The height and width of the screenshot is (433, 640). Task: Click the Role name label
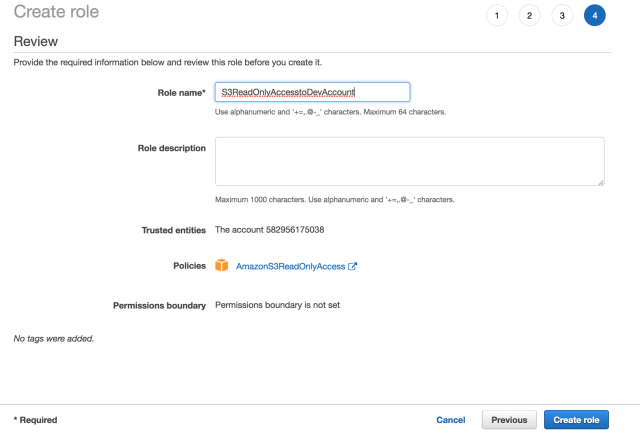(181, 92)
